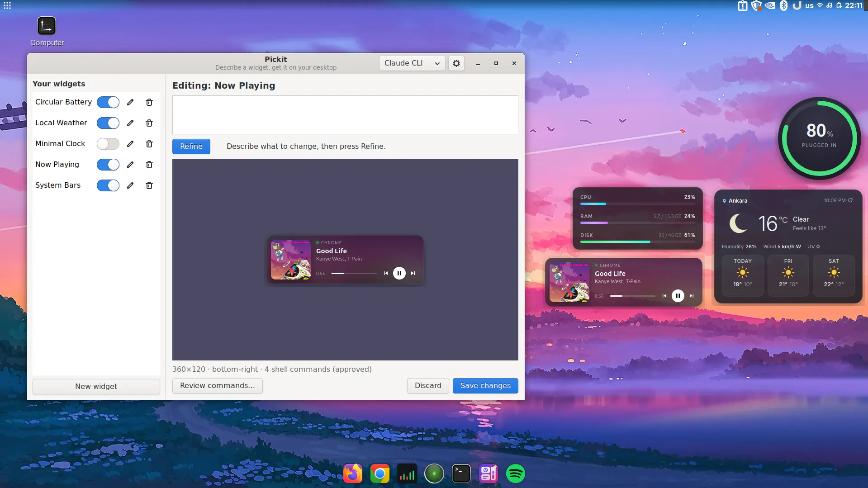This screenshot has width=868, height=488.
Task: Open the Terminal from the dock
Action: [x=461, y=474]
